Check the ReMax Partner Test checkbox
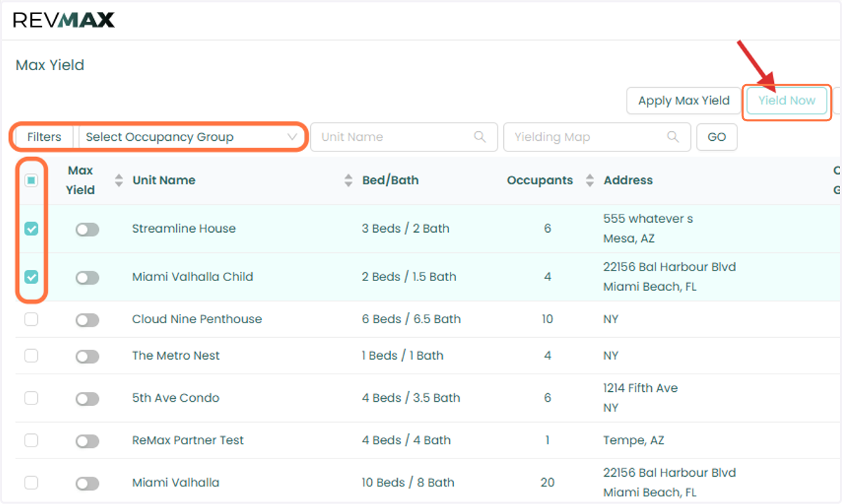 [32, 440]
